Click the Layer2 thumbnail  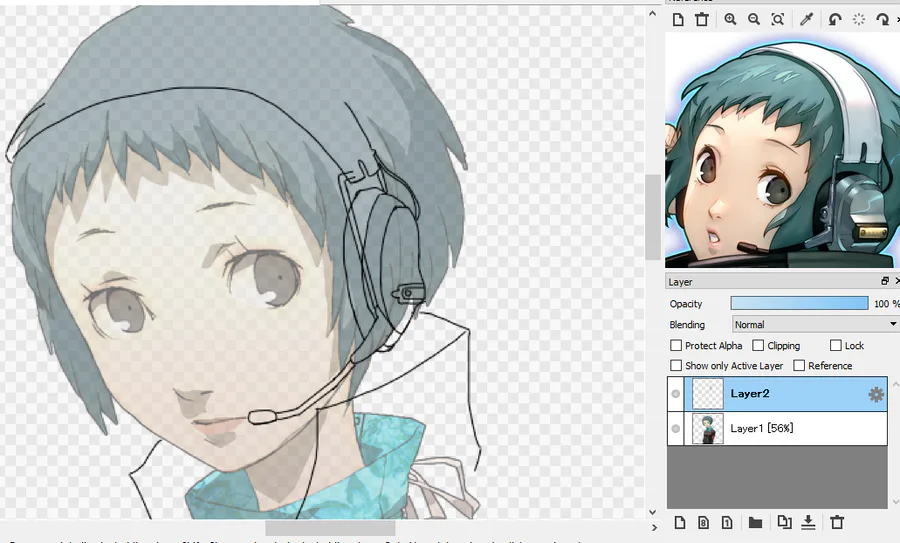click(x=708, y=394)
